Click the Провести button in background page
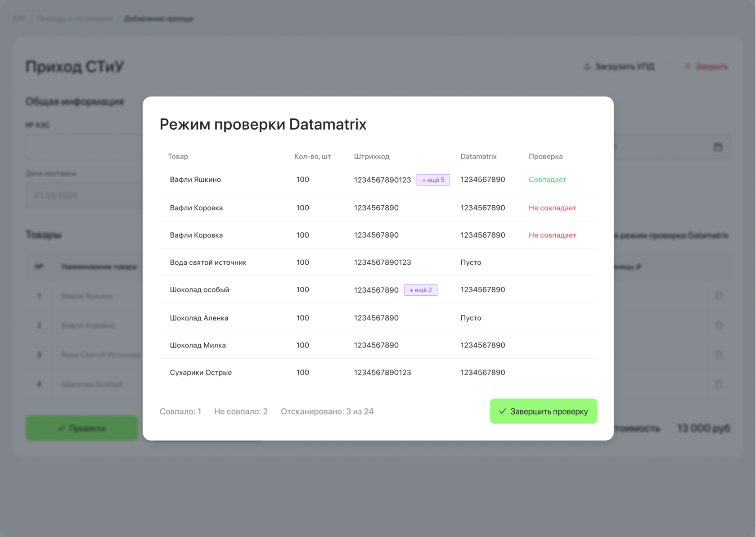The image size is (756, 537). (x=81, y=428)
